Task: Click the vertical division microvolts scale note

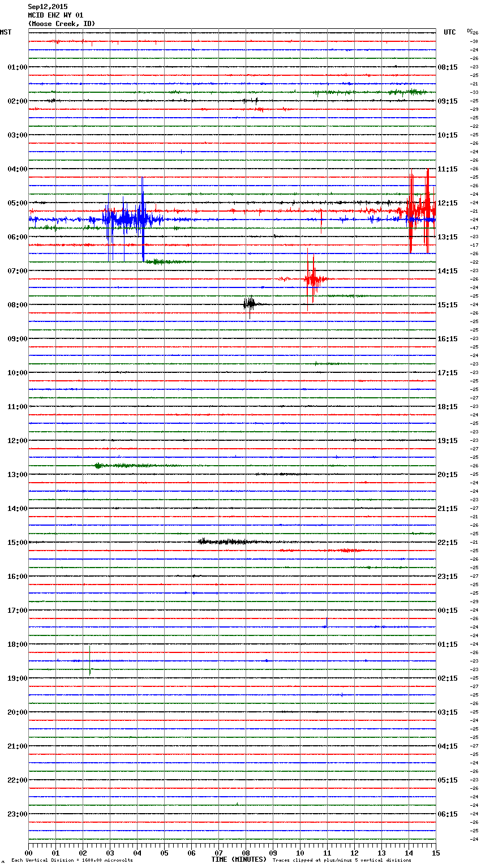Action: (x=72, y=861)
